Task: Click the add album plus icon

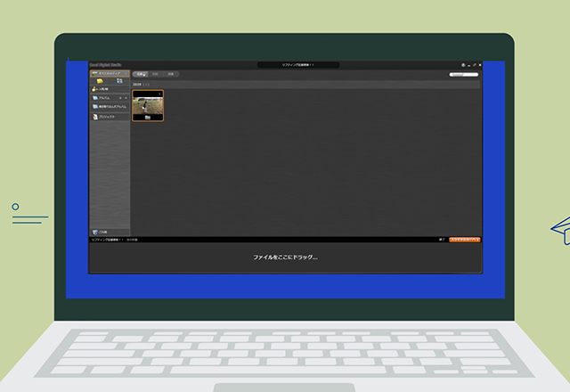Action: tap(120, 98)
